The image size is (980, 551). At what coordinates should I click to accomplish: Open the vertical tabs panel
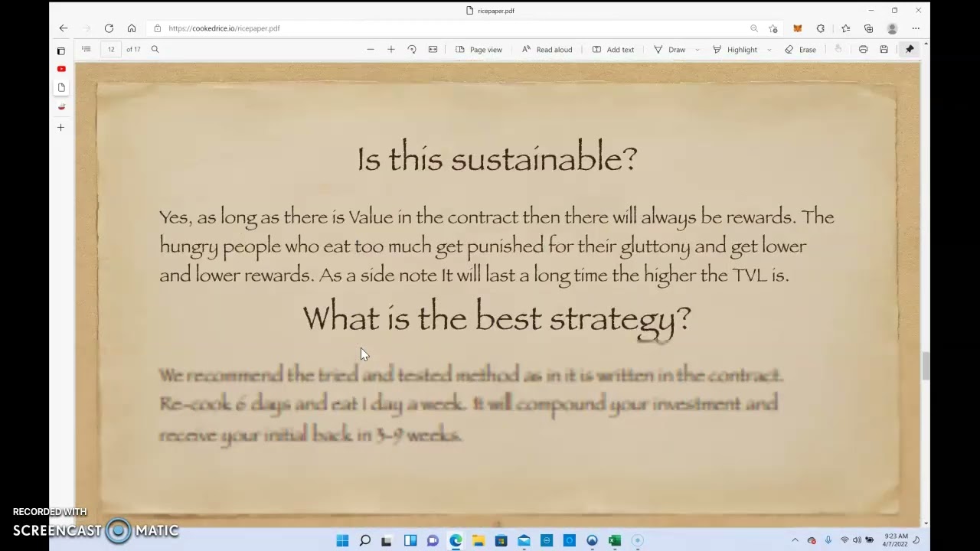61,51
